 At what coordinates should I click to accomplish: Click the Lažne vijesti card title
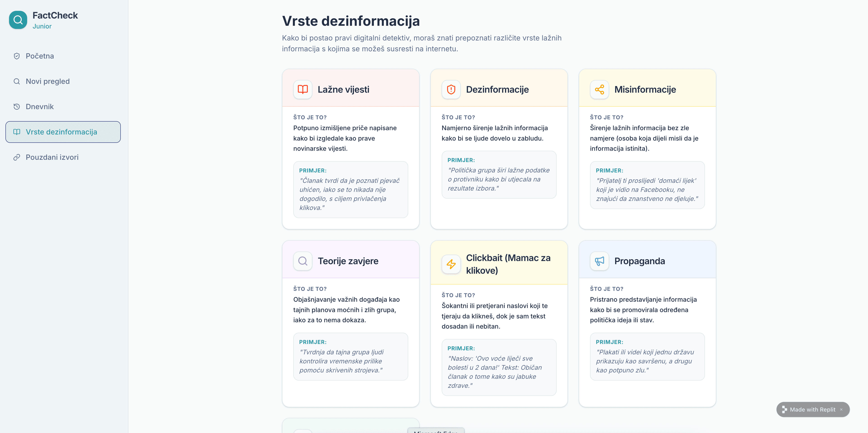tap(343, 89)
